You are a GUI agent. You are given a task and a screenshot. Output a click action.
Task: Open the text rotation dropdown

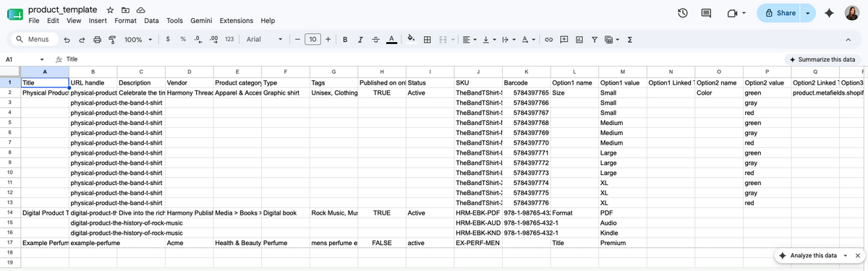[528, 40]
